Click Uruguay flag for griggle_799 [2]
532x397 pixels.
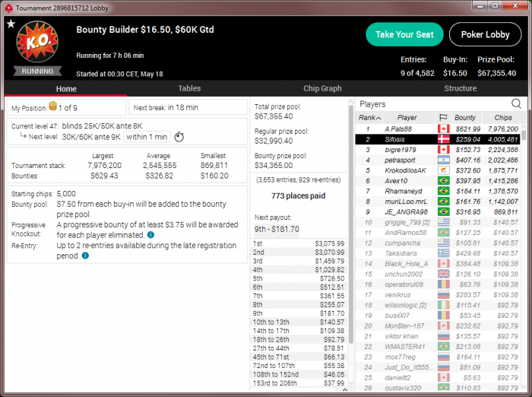[x=443, y=222]
